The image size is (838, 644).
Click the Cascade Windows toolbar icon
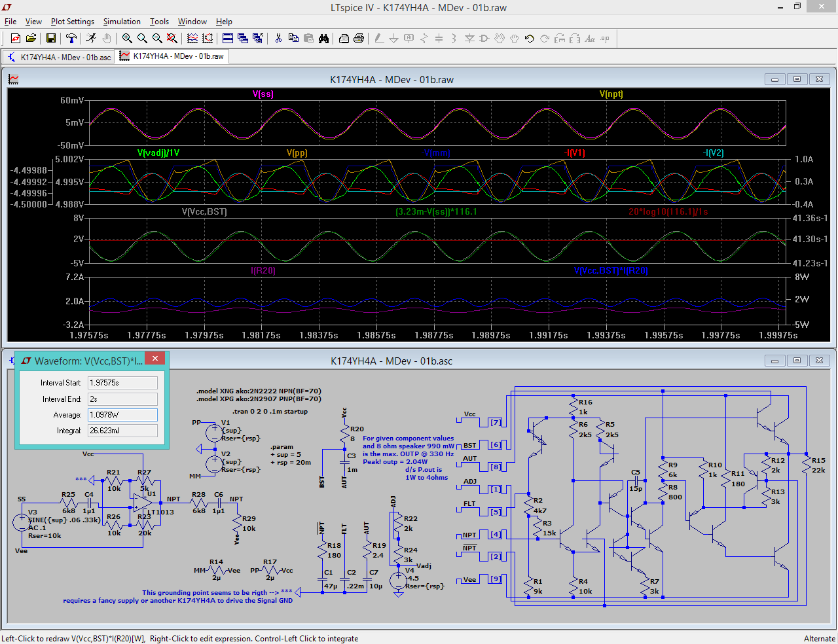click(243, 39)
